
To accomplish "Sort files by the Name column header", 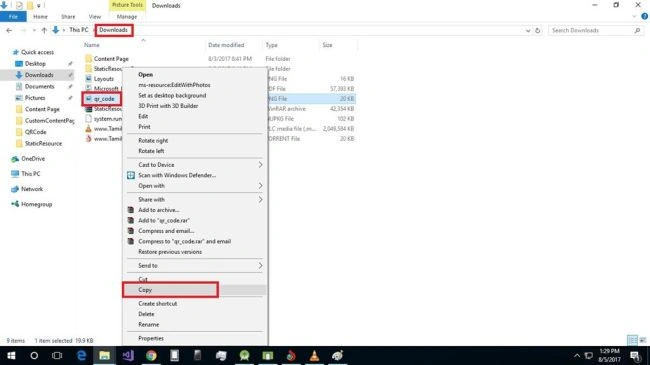I will tap(92, 45).
